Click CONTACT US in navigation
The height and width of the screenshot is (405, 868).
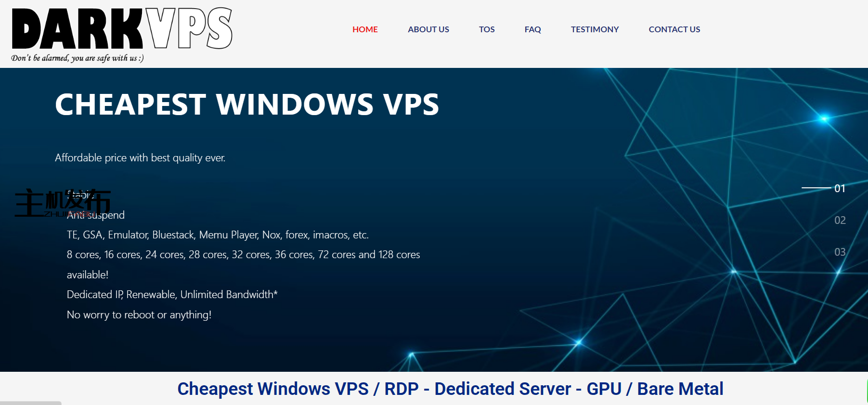(674, 29)
